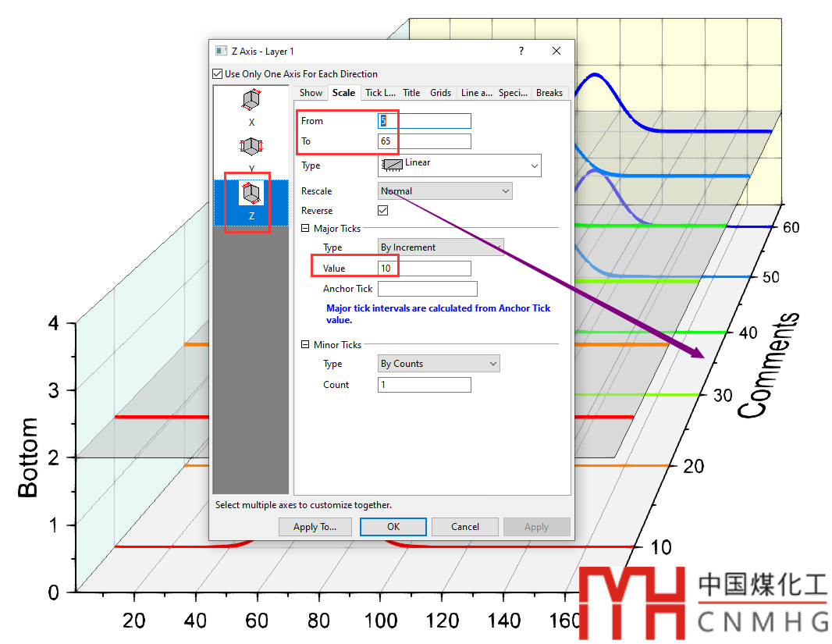Screen dimensions: 832x644
Task: Click the OK button
Action: point(393,527)
